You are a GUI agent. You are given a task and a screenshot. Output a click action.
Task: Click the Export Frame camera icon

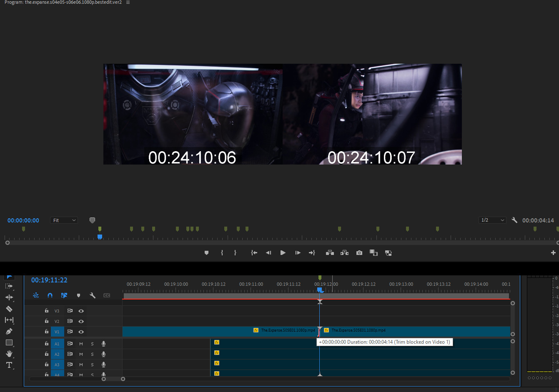click(x=359, y=253)
